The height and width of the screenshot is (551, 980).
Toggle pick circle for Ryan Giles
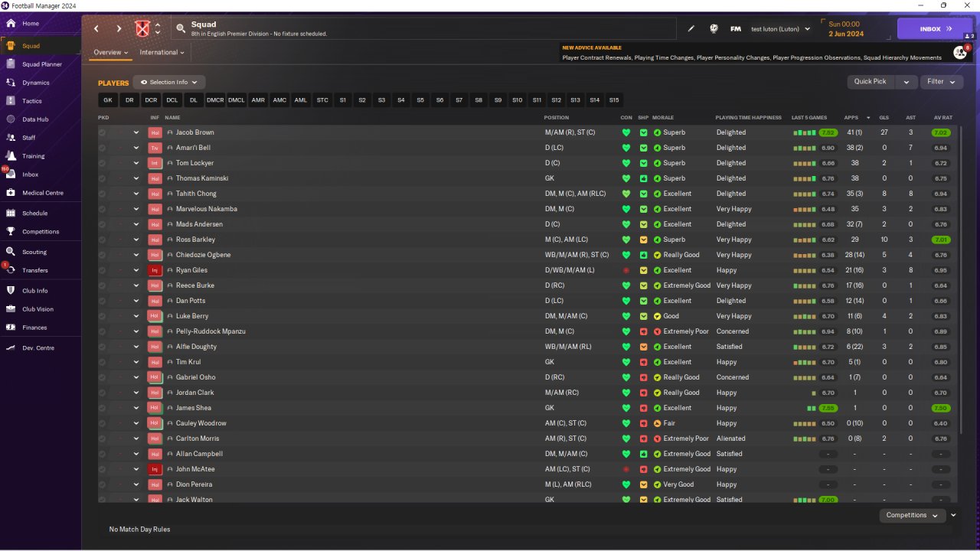(103, 270)
